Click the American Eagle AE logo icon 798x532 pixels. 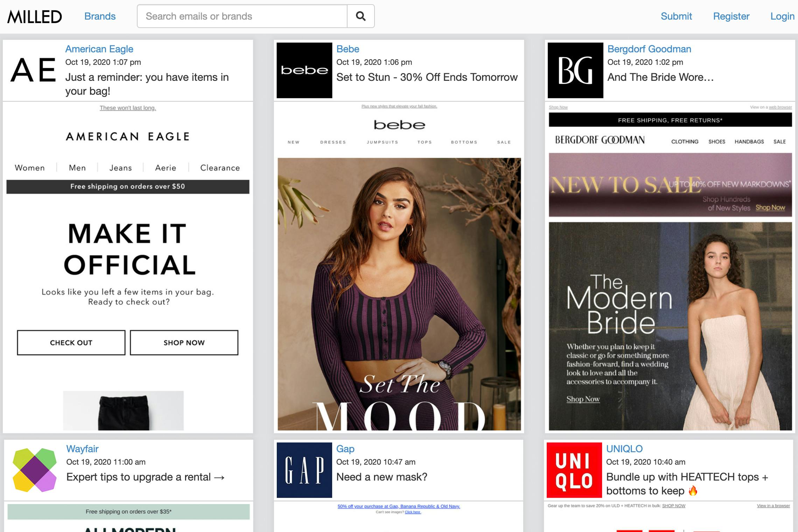[34, 70]
